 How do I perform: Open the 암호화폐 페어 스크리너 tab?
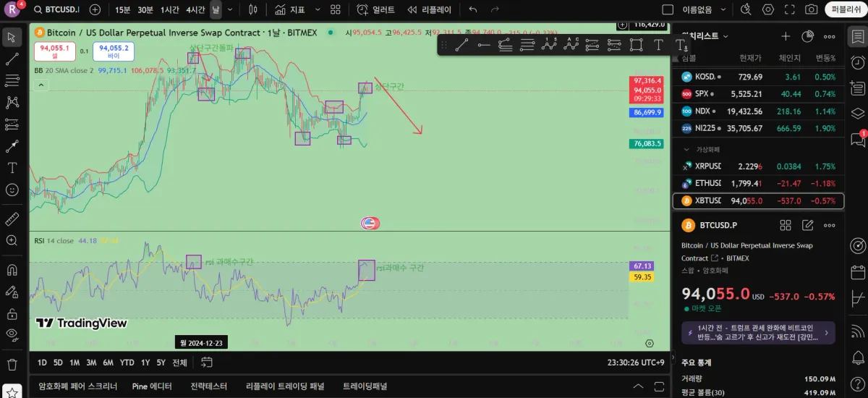77,386
